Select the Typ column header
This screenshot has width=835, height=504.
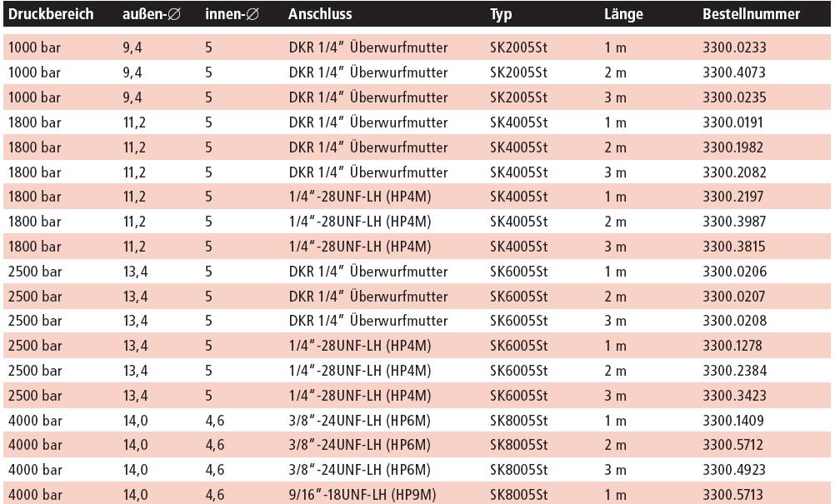(501, 14)
